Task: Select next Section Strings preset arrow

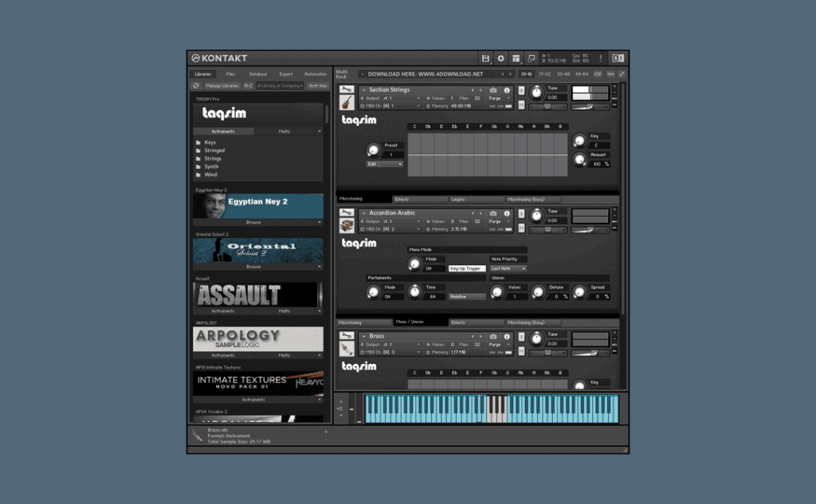Action: (x=481, y=90)
